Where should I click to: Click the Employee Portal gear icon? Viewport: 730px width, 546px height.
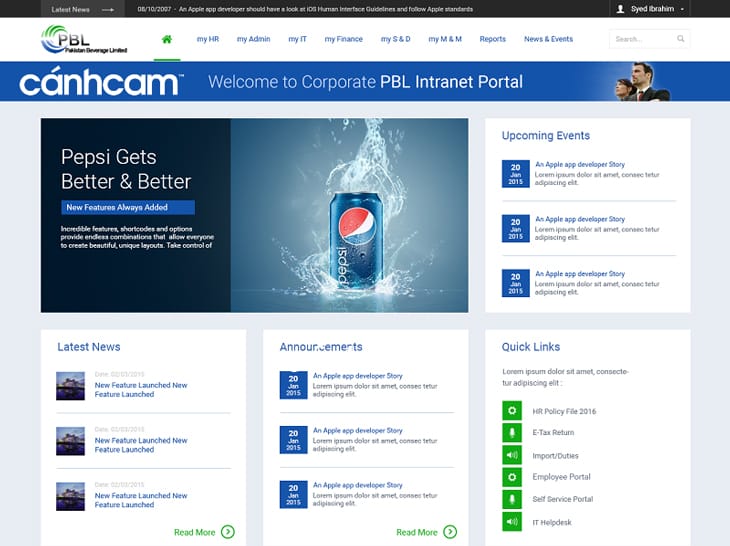click(x=512, y=477)
